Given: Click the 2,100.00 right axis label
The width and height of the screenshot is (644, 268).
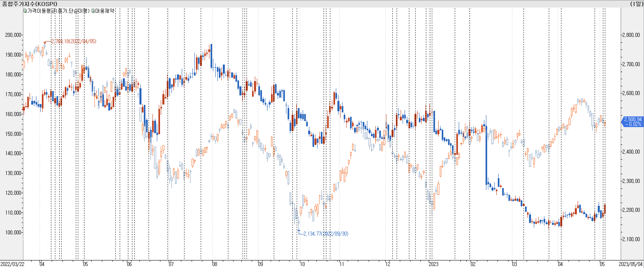Looking at the screenshot, I should (x=631, y=239).
